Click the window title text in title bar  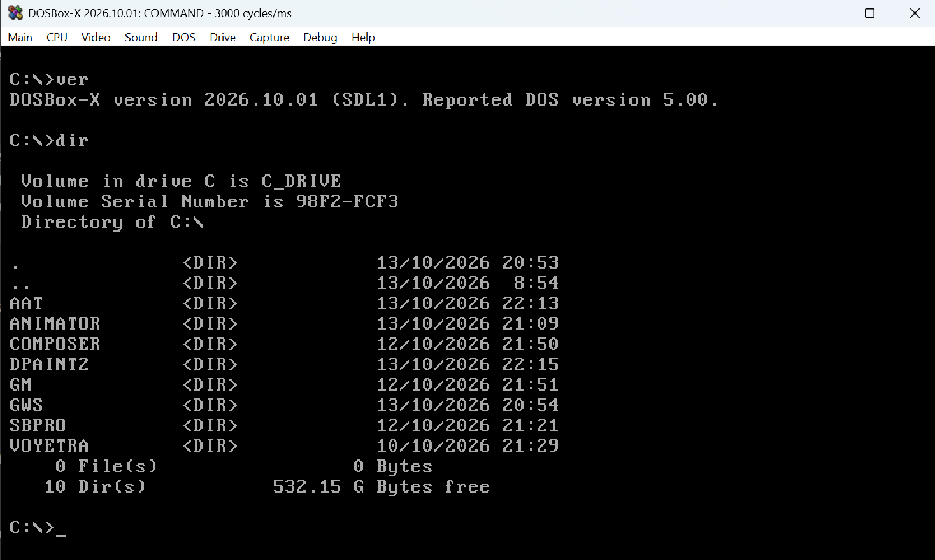160,13
